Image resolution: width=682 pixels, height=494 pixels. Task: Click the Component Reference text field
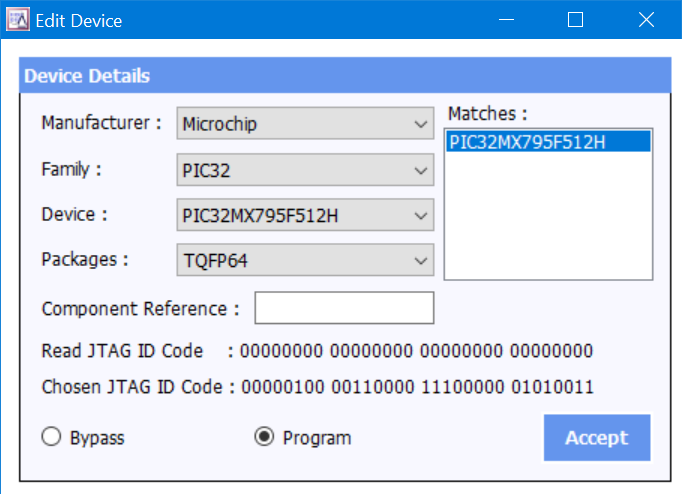pos(344,309)
